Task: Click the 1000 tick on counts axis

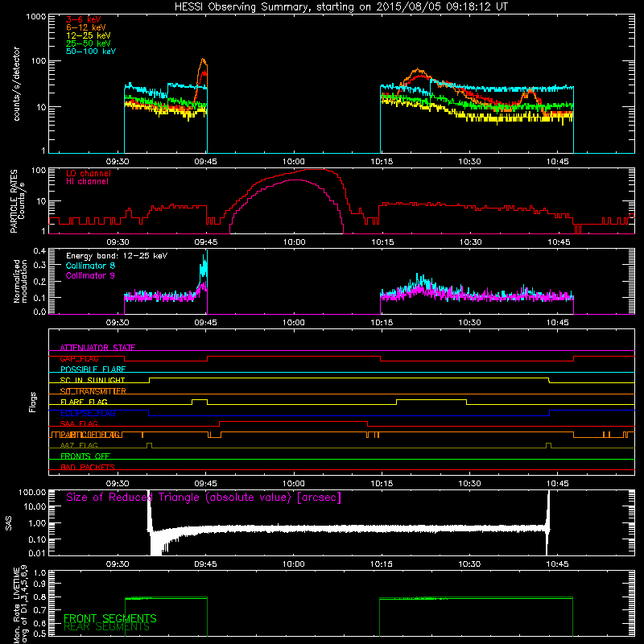Action: [x=35, y=17]
